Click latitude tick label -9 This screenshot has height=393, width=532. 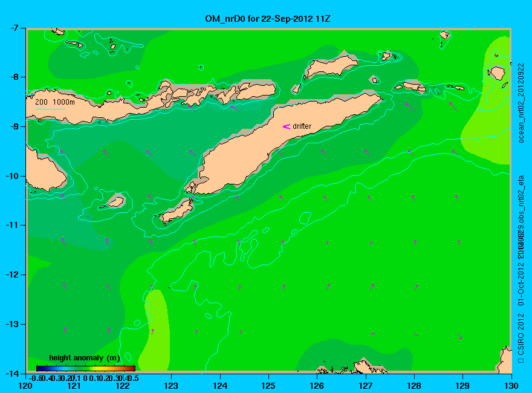(14, 126)
